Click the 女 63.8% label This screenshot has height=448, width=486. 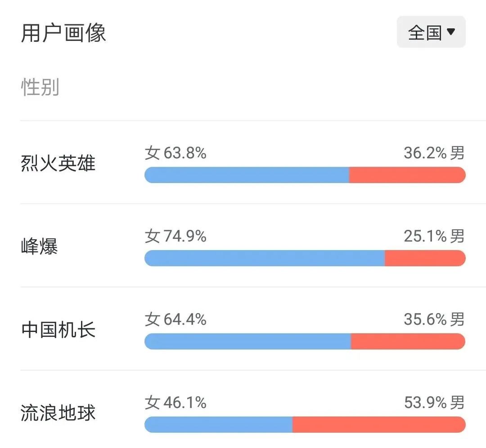click(175, 153)
